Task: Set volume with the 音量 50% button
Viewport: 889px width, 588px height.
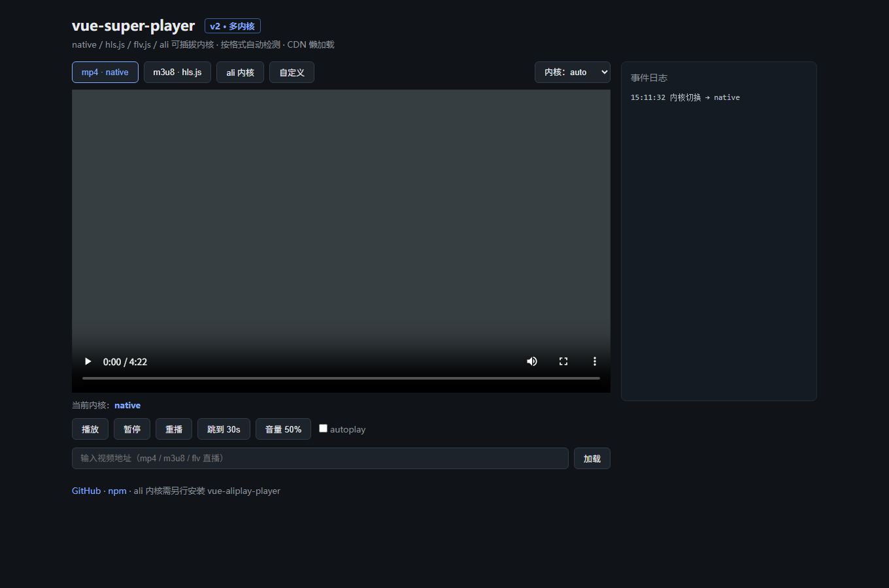Action: point(283,429)
